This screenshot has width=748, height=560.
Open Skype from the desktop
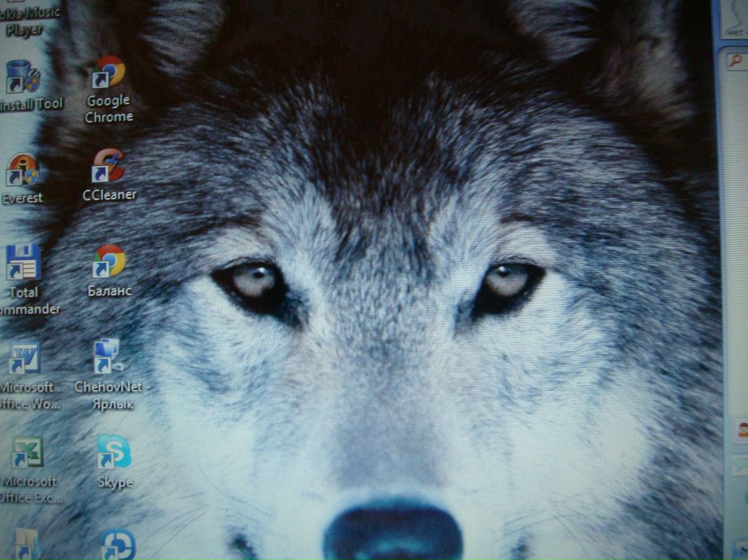pyautogui.click(x=113, y=452)
